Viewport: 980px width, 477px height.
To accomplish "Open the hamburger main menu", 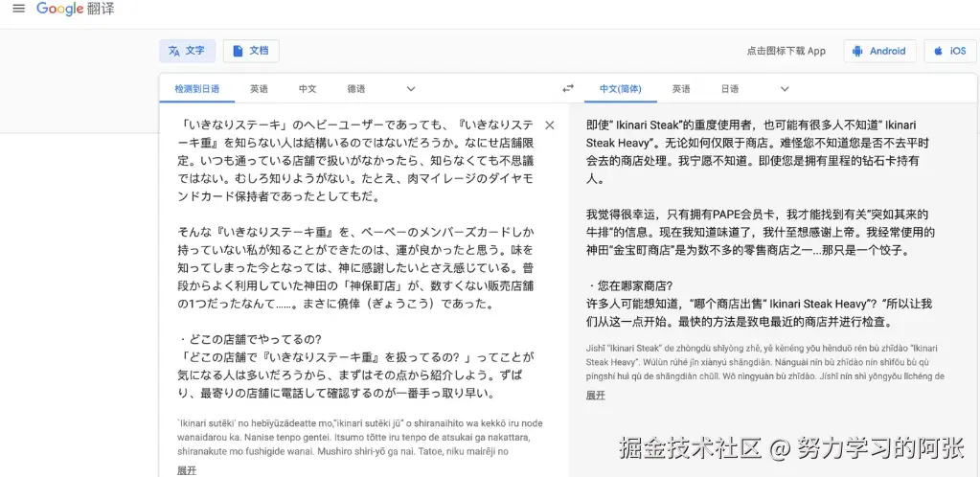I will [19, 9].
